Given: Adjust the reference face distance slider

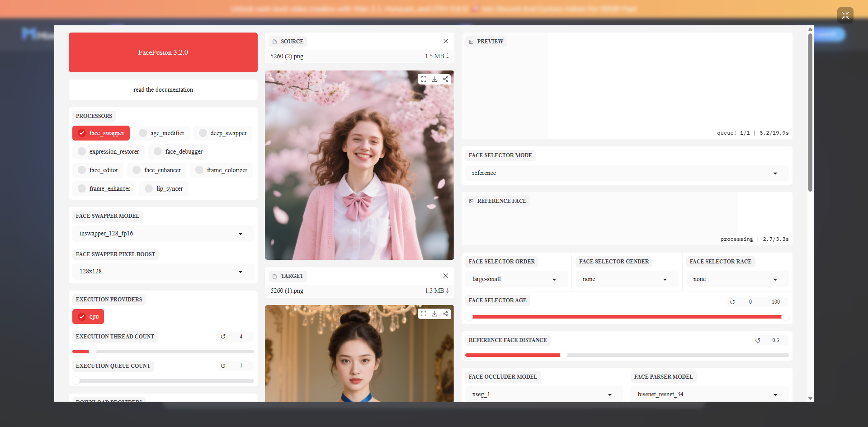Looking at the screenshot, I should click(627, 355).
